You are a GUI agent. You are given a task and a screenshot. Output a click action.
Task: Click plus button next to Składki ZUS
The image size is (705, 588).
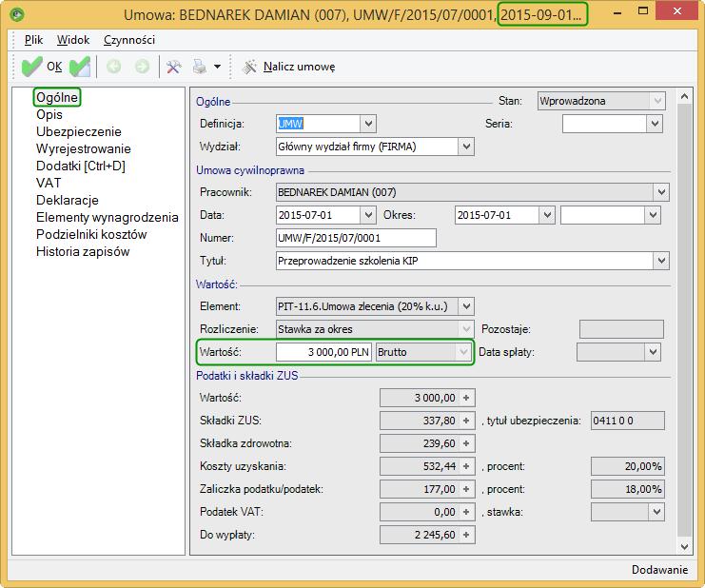pos(466,421)
